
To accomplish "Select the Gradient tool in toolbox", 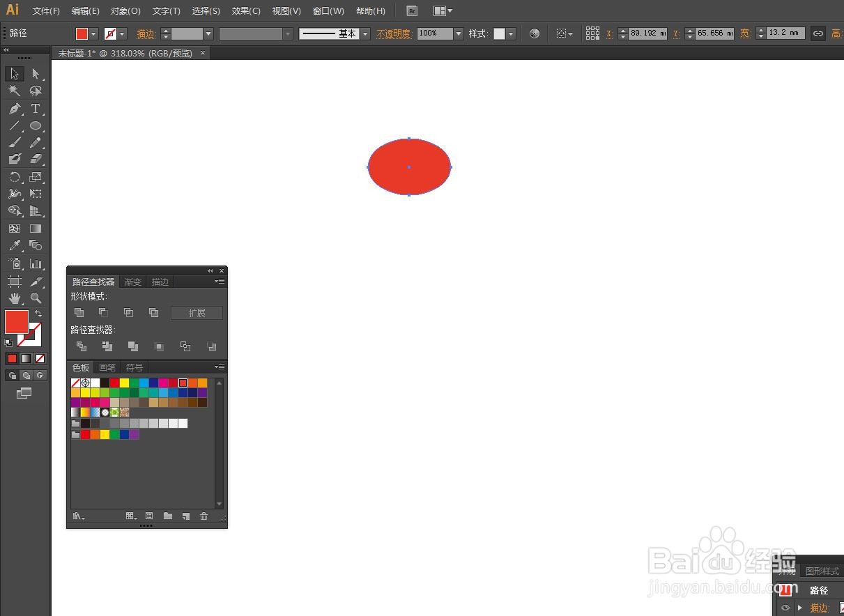I will tap(36, 229).
